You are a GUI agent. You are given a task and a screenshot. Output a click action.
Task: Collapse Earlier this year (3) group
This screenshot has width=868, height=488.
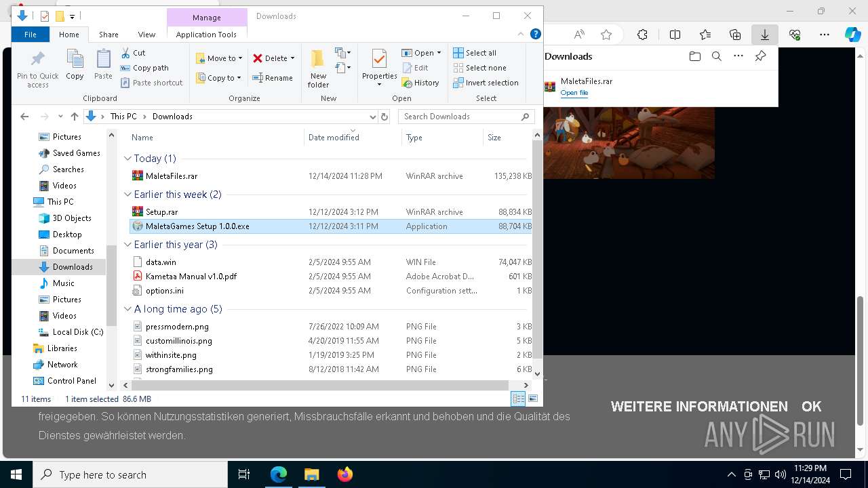[127, 245]
